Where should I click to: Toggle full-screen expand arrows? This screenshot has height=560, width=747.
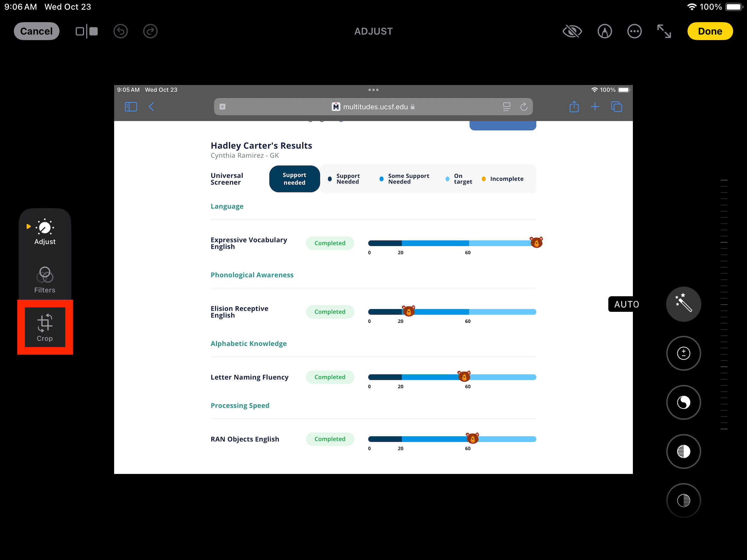point(664,31)
